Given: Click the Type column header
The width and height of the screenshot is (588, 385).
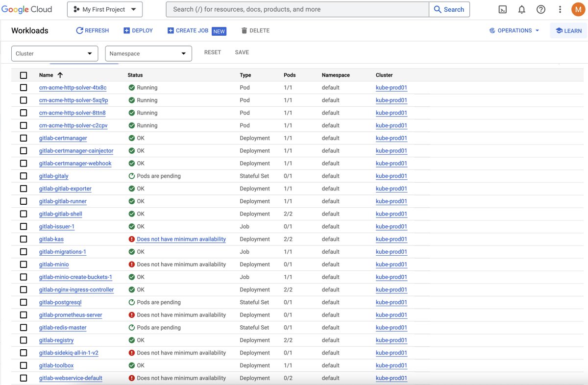Looking at the screenshot, I should (x=245, y=75).
